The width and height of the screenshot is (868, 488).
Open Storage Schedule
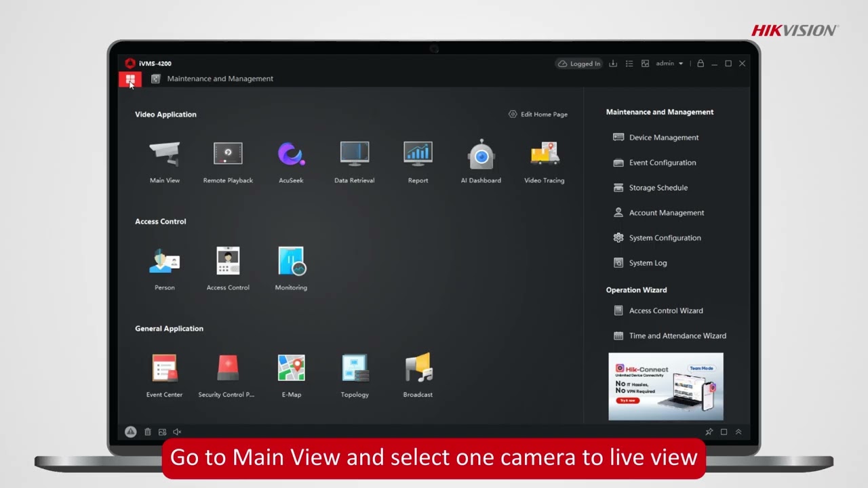pyautogui.click(x=650, y=188)
